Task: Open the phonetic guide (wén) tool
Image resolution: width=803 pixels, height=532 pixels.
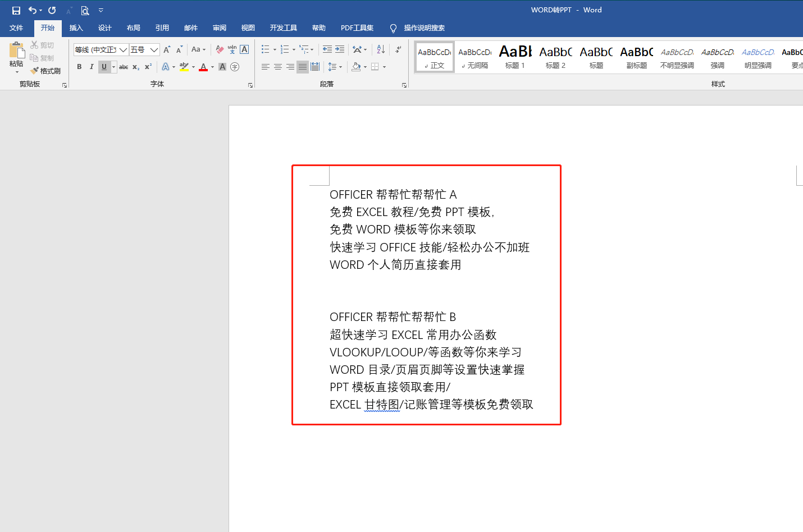Action: coord(232,49)
